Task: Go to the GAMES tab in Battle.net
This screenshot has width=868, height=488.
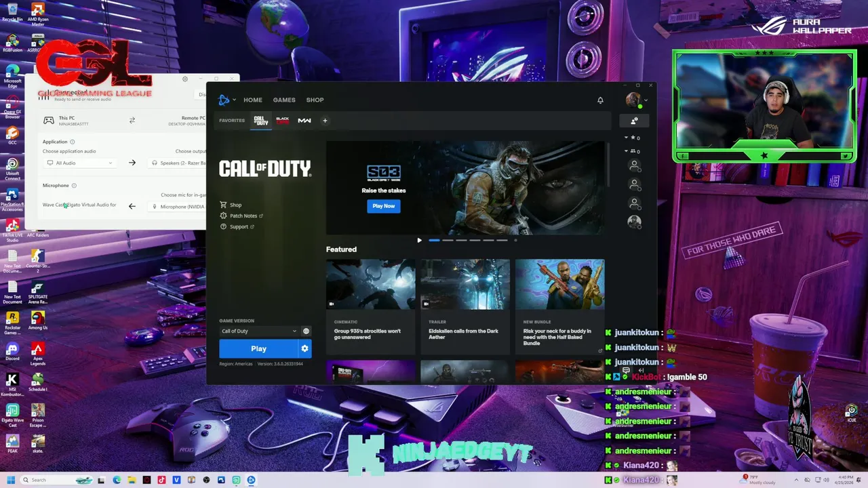Action: [x=284, y=100]
